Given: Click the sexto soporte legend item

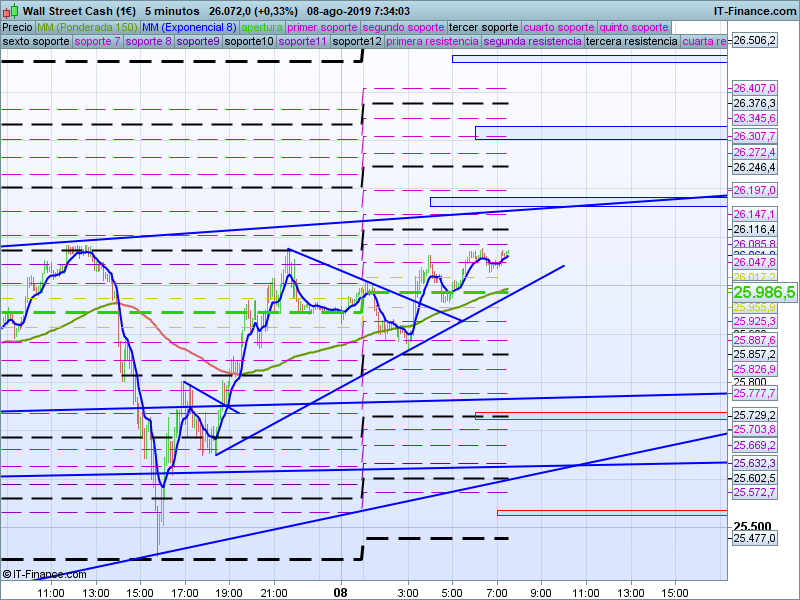Looking at the screenshot, I should (36, 42).
